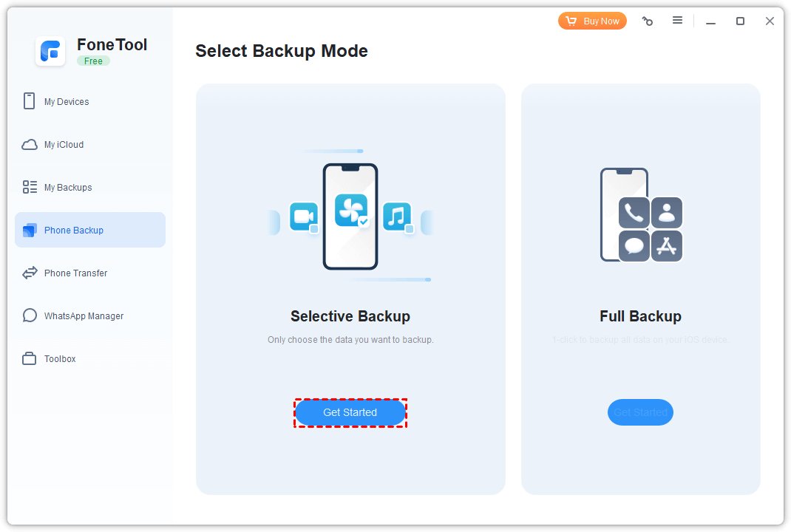The image size is (791, 532).
Task: Open the hamburger menu
Action: 677,21
